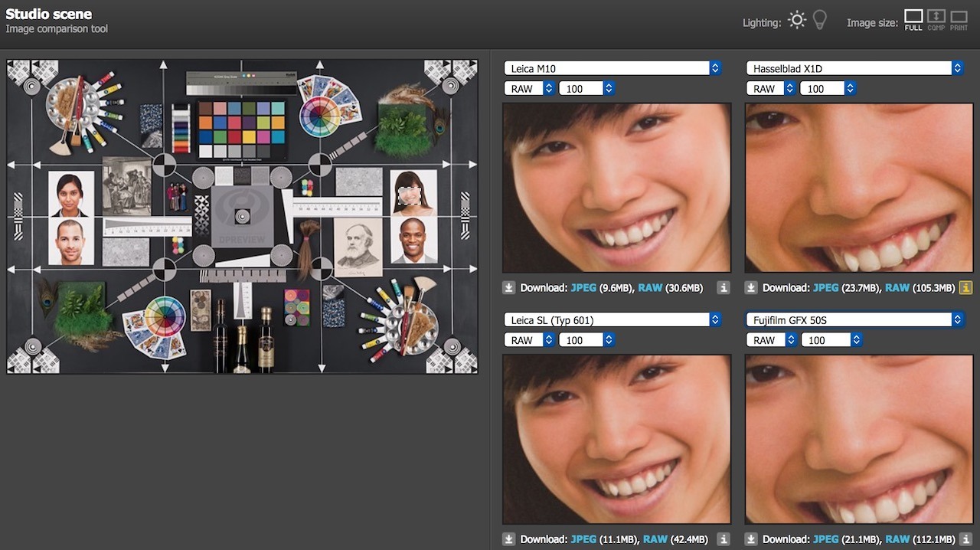Switch to daylight lighting sun icon
The width and height of the screenshot is (980, 550).
pyautogui.click(x=797, y=21)
